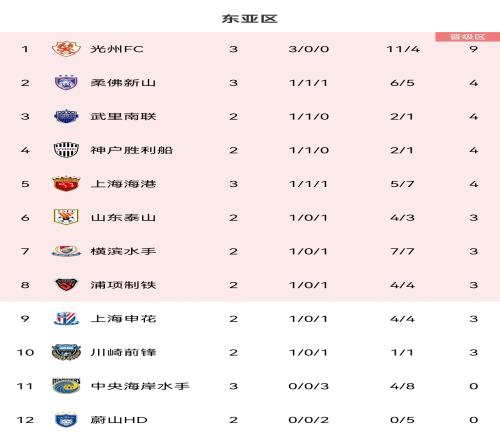The width and height of the screenshot is (500, 440).
Task: Open the 川崎前锋 team logo
Action: point(66,352)
